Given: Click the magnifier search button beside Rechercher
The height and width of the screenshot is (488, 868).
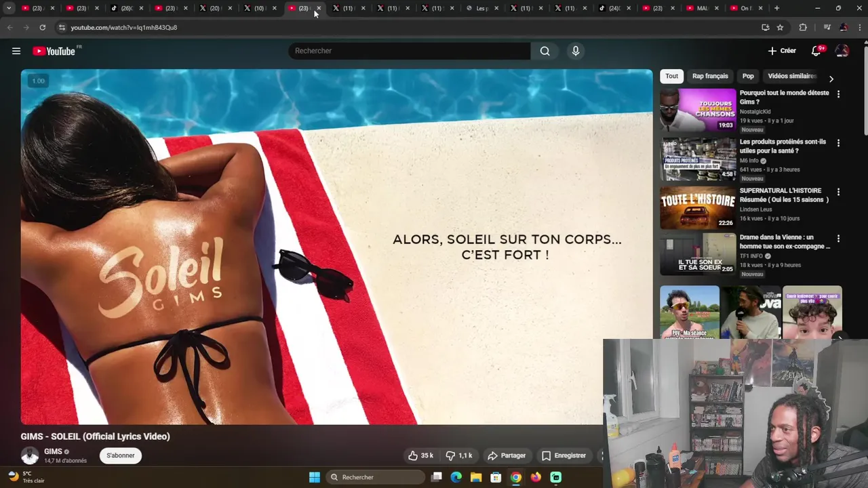Looking at the screenshot, I should 545,51.
